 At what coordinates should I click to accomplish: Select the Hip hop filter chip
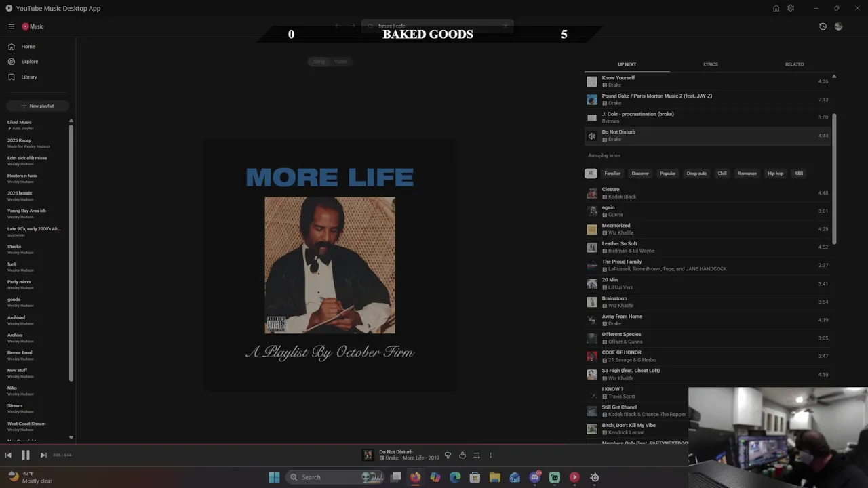click(775, 174)
